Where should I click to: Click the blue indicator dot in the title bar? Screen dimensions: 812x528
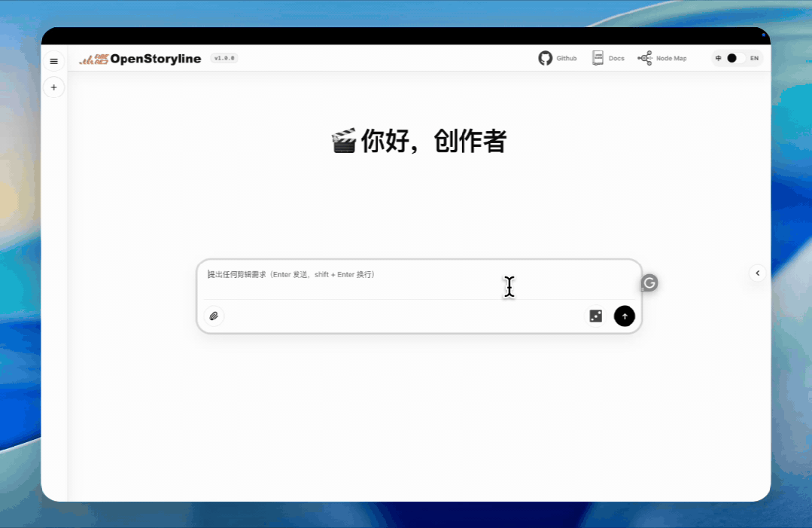(x=765, y=35)
